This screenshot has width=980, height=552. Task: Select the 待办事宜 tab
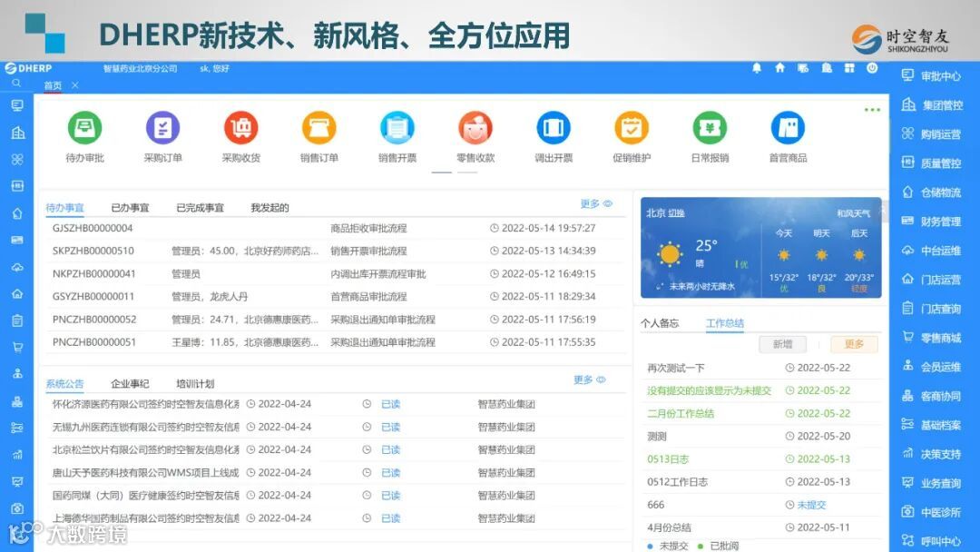coord(64,208)
